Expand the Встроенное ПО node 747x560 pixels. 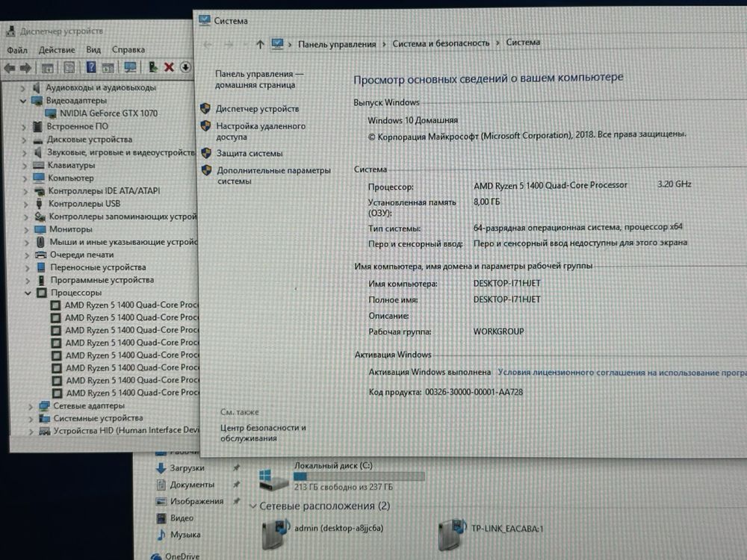(23, 127)
